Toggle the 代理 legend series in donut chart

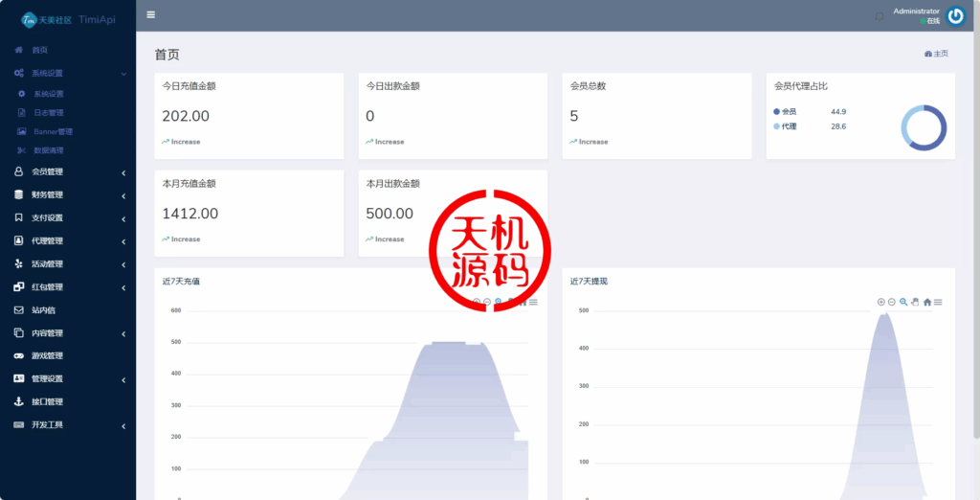pyautogui.click(x=789, y=126)
